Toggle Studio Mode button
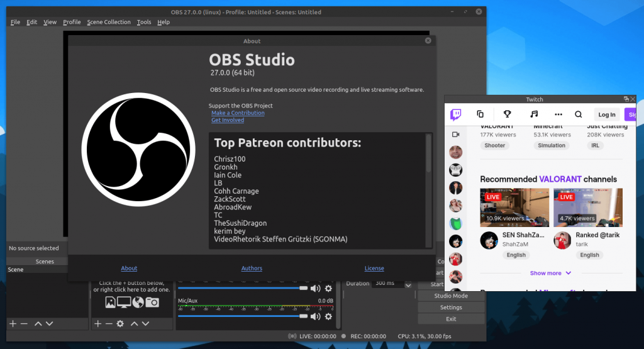Viewport: 644px width, 349px height. coord(451,296)
